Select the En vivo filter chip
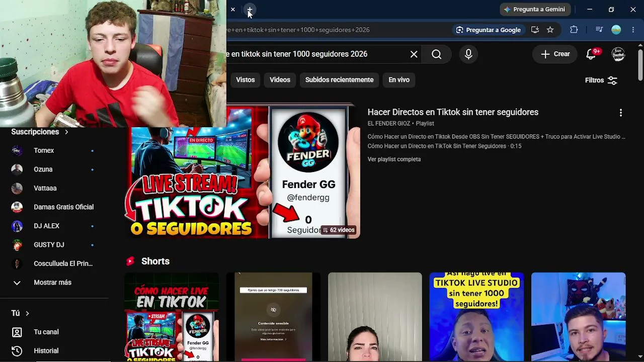Image resolution: width=644 pixels, height=362 pixels. coord(399,80)
